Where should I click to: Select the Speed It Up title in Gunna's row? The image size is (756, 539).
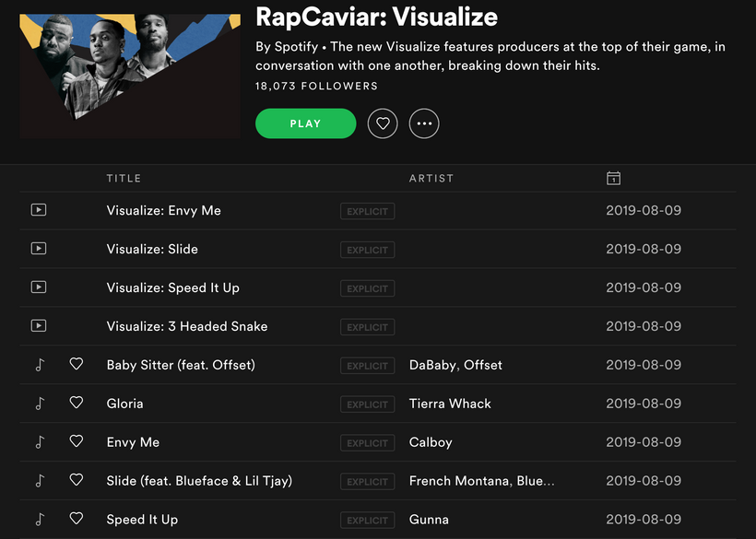(142, 520)
